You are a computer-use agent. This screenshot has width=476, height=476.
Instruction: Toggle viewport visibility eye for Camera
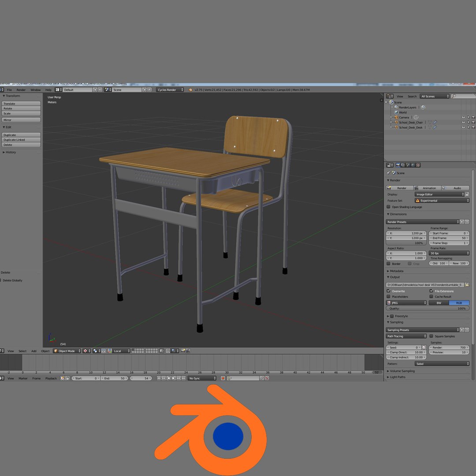[x=464, y=118]
